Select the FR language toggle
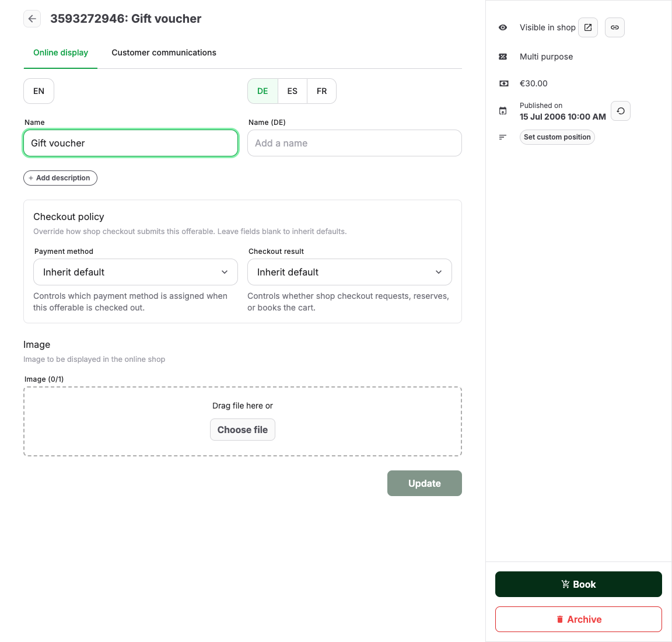Screen dimensions: 672x642 322,91
